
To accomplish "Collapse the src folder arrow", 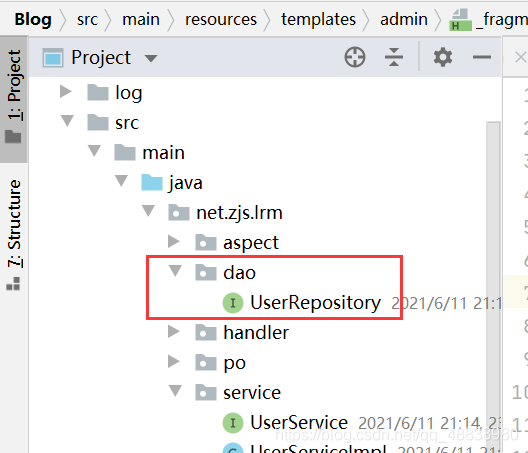I will point(67,120).
